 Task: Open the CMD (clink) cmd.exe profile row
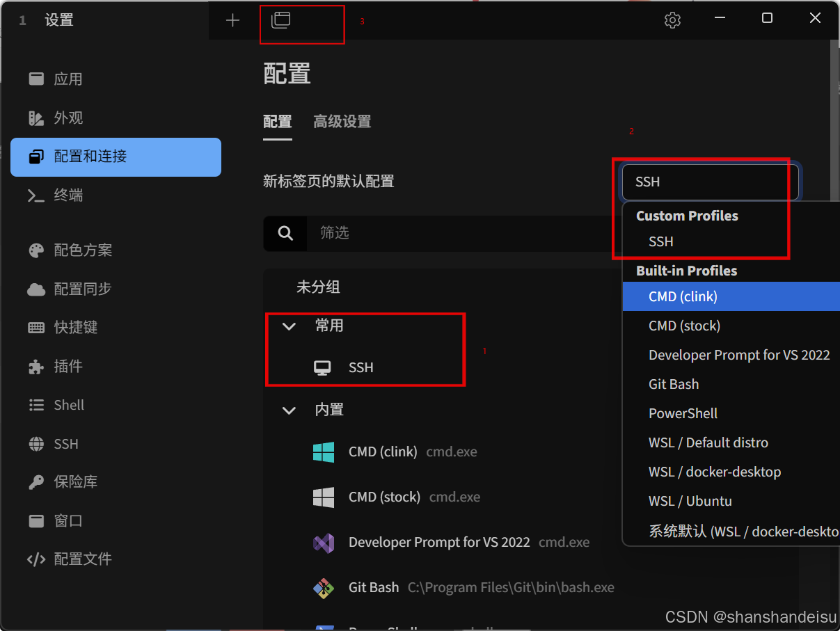[443, 452]
